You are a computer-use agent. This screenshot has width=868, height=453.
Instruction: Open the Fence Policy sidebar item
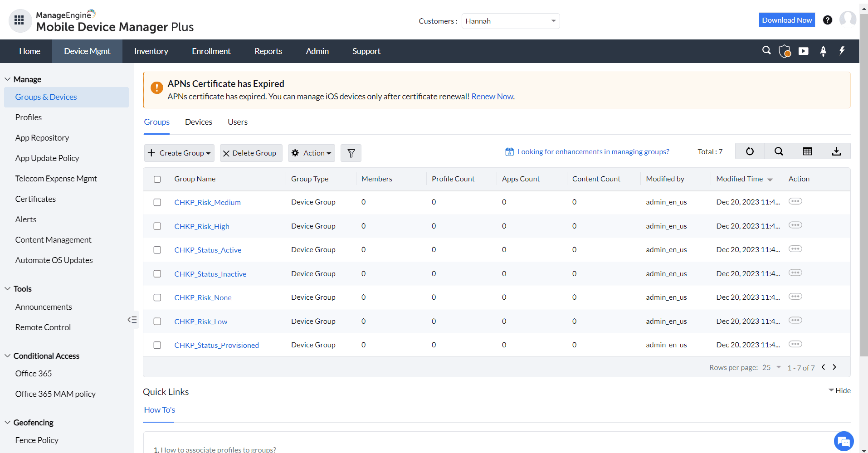click(37, 440)
